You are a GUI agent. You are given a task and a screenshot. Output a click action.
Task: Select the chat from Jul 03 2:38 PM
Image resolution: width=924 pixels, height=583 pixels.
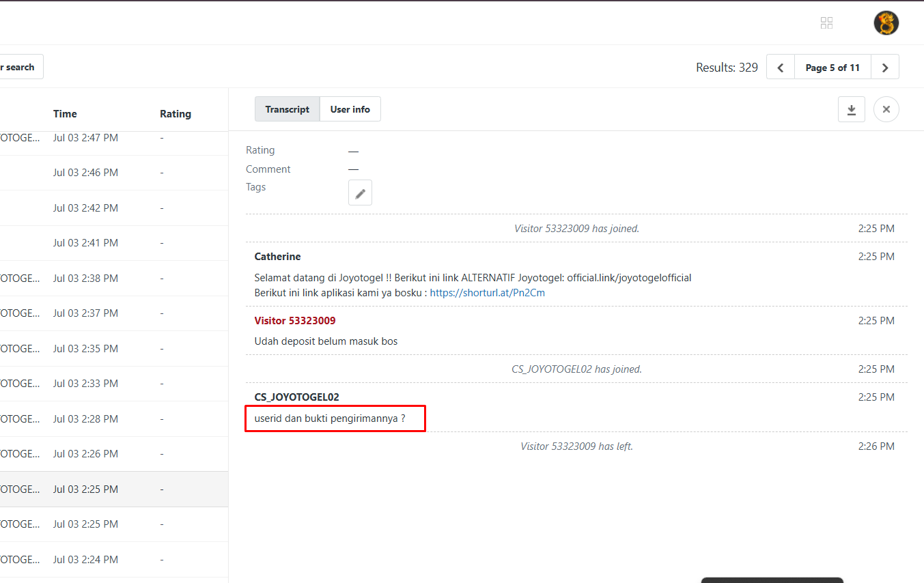114,279
